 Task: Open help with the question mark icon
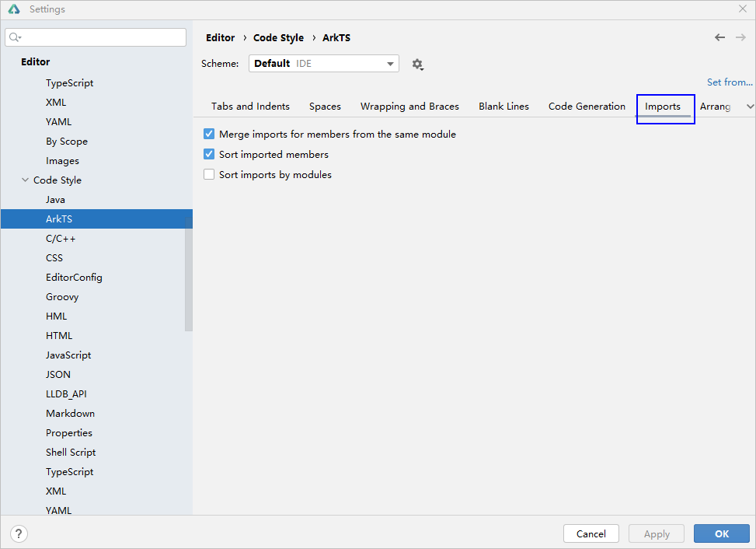(x=19, y=533)
